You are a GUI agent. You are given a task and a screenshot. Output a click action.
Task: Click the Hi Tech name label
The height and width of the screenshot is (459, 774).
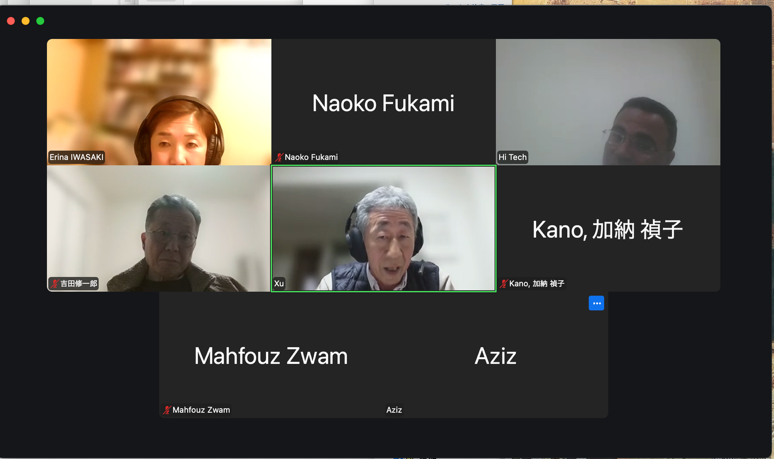coord(512,157)
